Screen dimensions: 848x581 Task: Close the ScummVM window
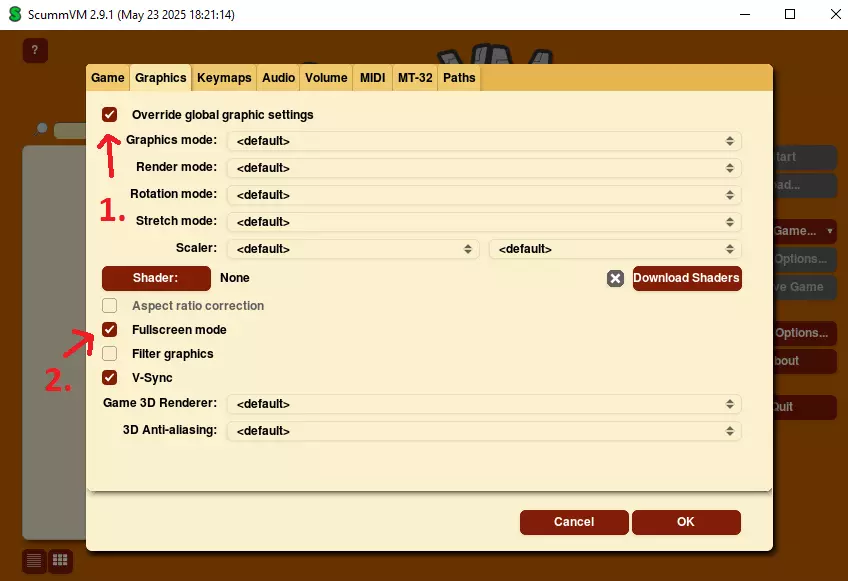pos(835,15)
